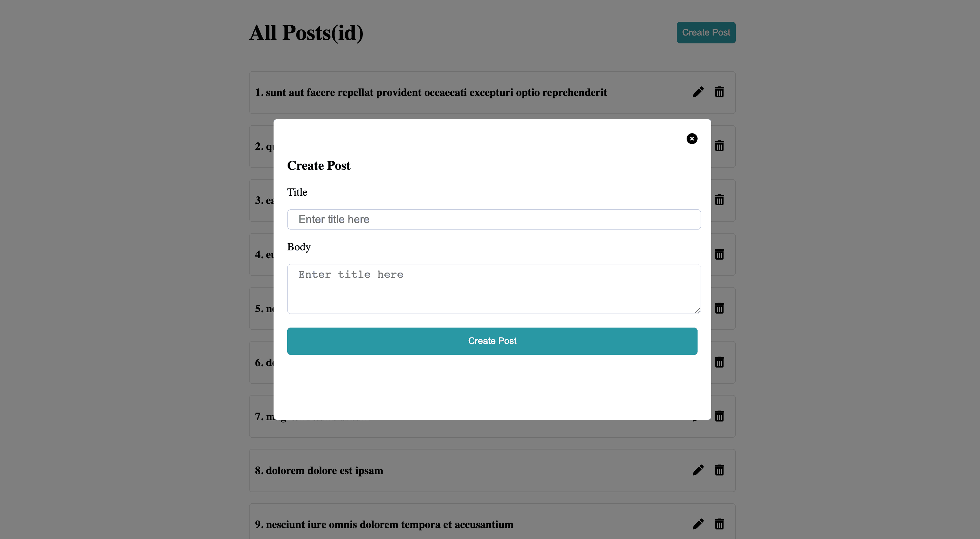Click post 1 title text
Image resolution: width=980 pixels, height=539 pixels.
[431, 92]
